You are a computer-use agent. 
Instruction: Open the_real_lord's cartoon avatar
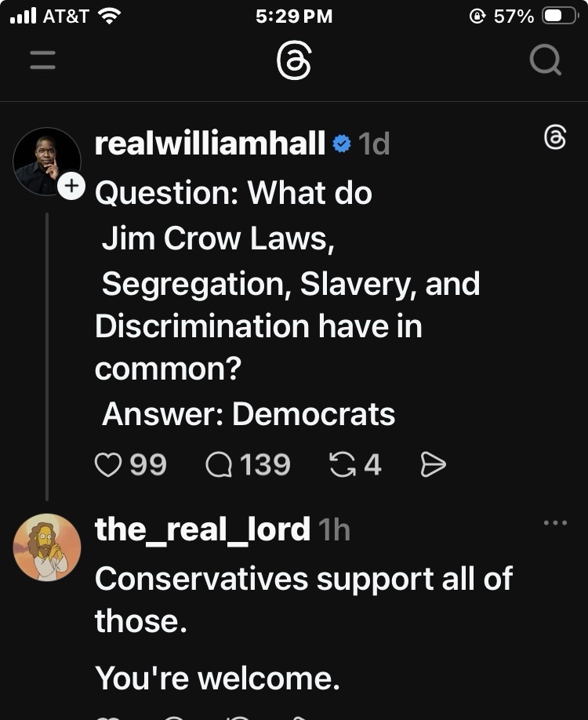[x=47, y=547]
